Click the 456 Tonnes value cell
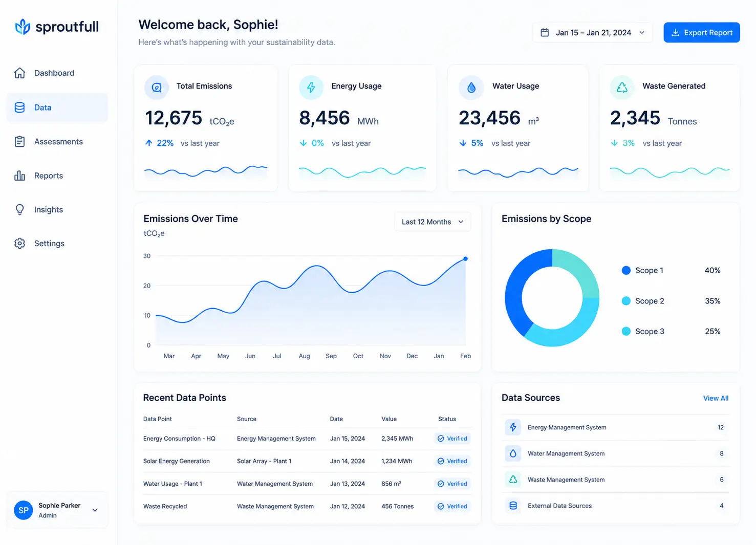Screen dimensions: 756x545 click(x=398, y=506)
